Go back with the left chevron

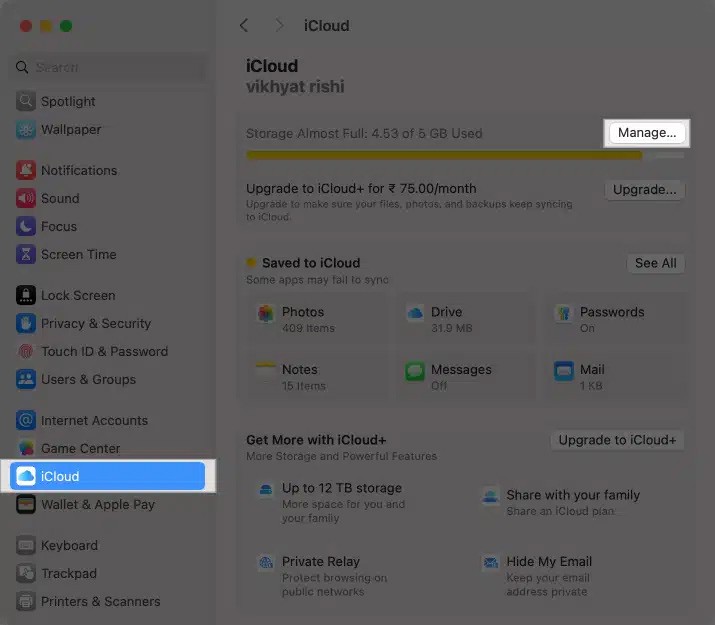click(244, 25)
